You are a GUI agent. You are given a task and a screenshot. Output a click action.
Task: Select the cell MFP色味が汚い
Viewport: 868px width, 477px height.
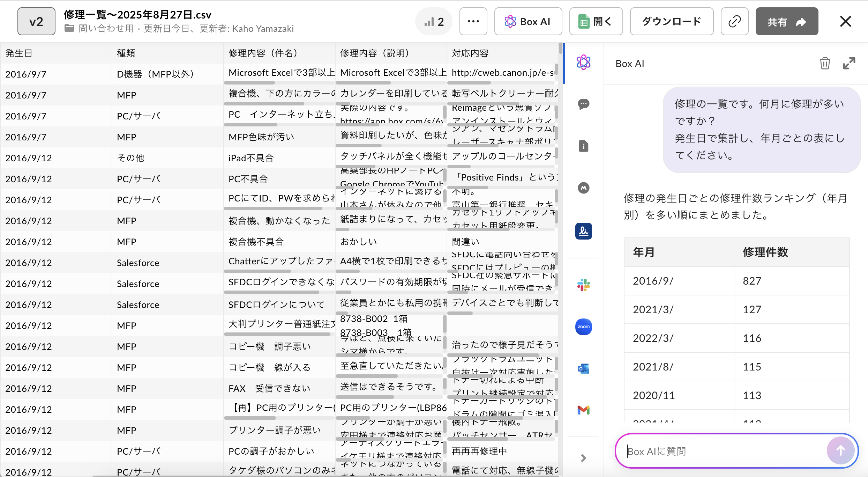279,137
